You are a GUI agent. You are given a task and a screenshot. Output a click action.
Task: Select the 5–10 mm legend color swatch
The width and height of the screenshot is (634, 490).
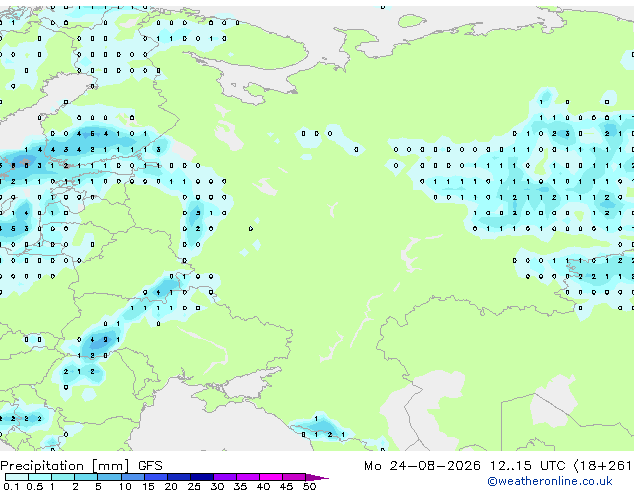109,477
